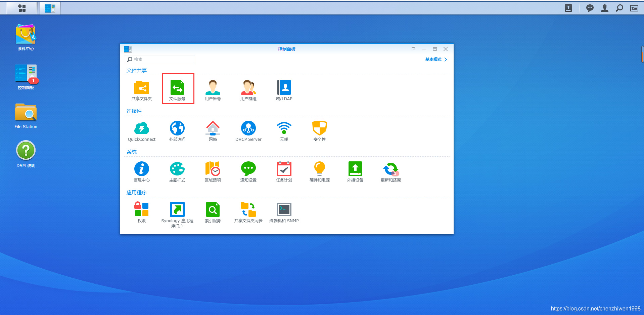Click the 系统 section heading
This screenshot has width=644, height=315.
pos(132,152)
